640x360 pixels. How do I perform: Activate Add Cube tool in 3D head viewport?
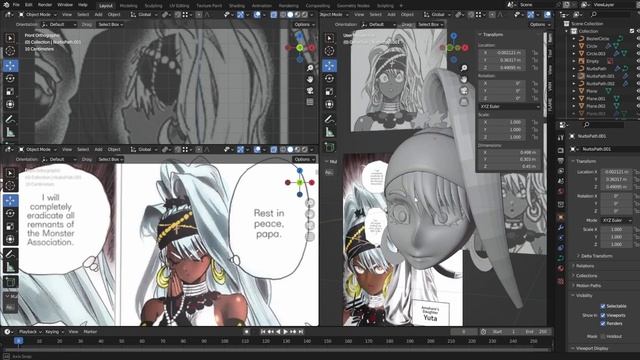click(x=329, y=147)
